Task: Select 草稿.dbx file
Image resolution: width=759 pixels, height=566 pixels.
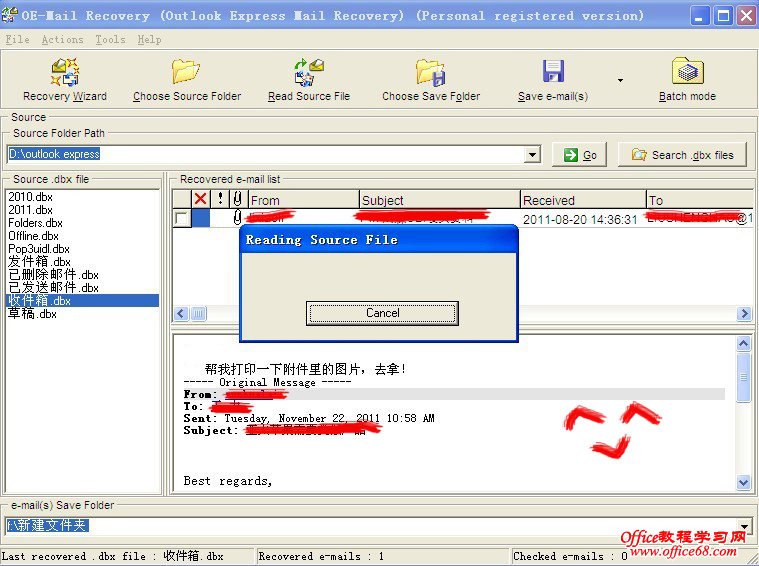Action: point(32,314)
